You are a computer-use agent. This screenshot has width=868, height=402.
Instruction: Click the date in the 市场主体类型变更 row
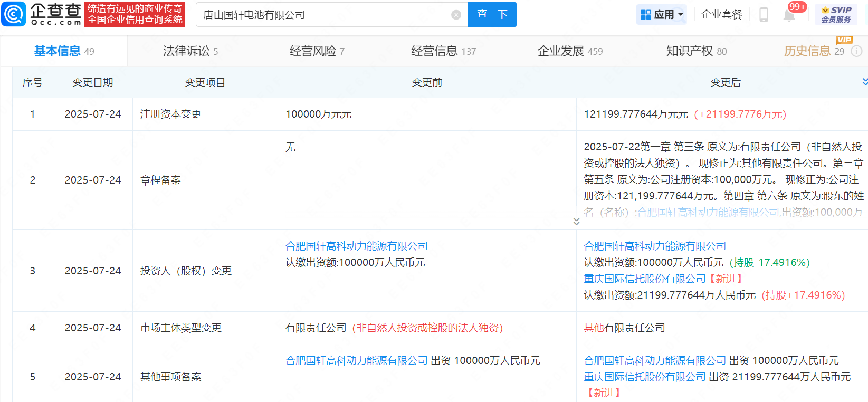[93, 328]
